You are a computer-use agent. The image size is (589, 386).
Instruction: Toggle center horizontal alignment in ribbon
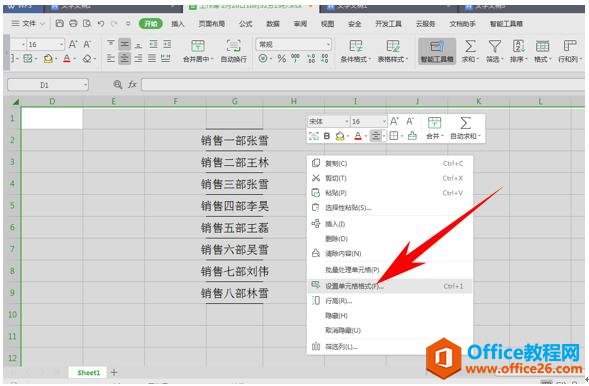pos(125,58)
